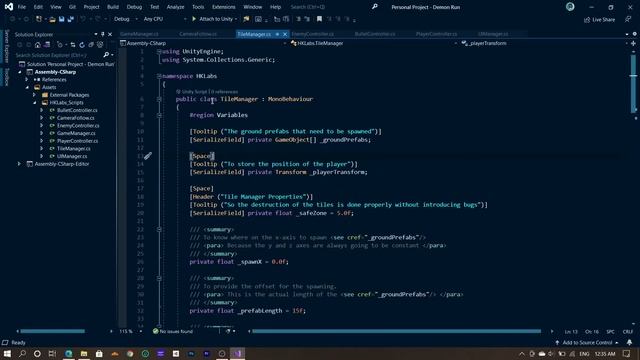Click the Visual Studio logo icon
Viewport: 640px width, 360px height.
[9, 7]
